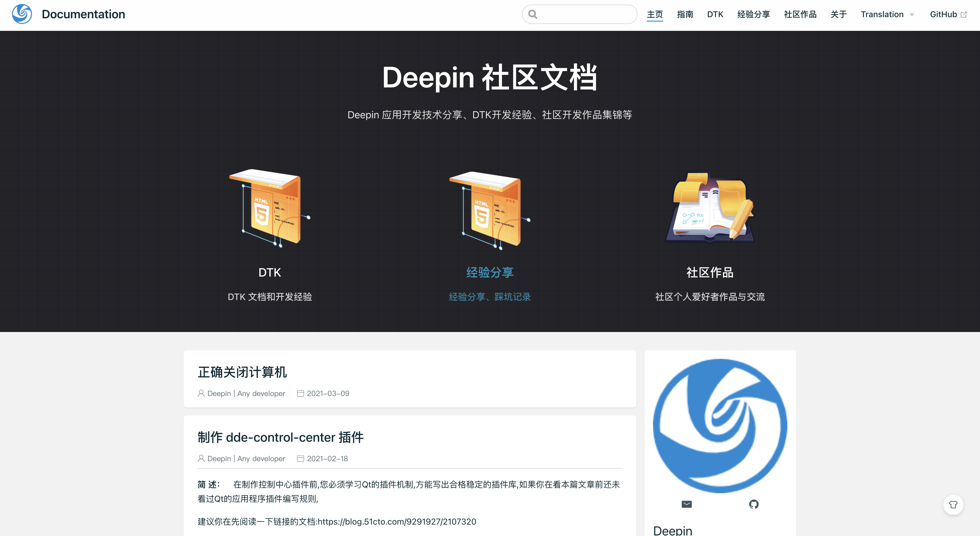The width and height of the screenshot is (980, 536).
Task: Click the external-link icon beside GitHub
Action: click(x=963, y=15)
